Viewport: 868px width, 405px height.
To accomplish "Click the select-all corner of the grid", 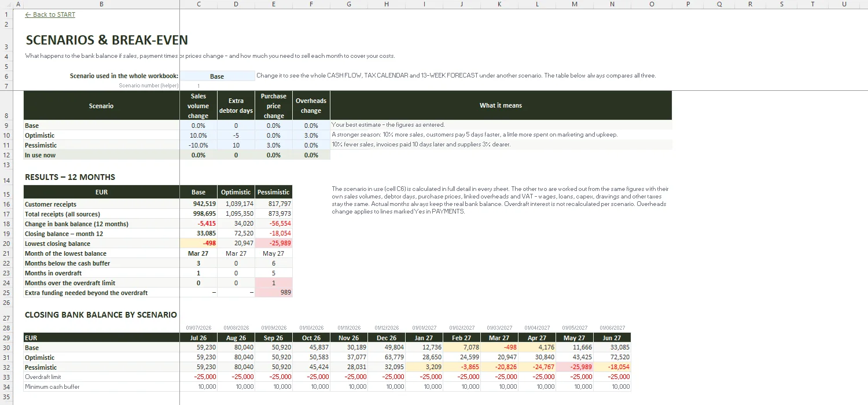I will (6, 4).
